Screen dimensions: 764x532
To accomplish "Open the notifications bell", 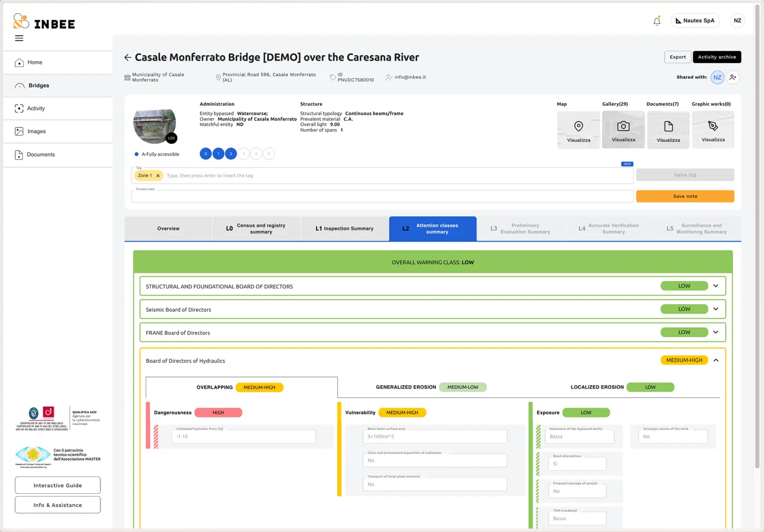I will [x=657, y=21].
